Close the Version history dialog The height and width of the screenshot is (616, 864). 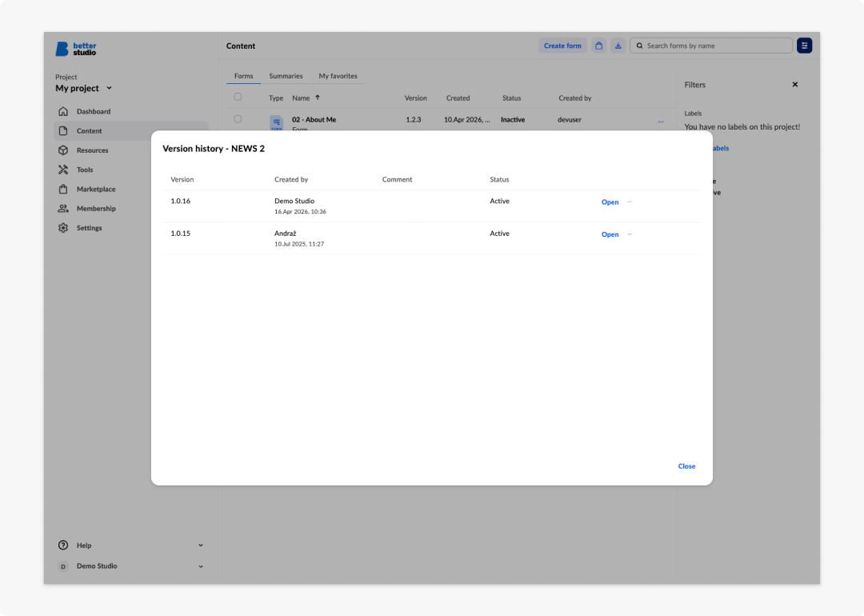(x=686, y=466)
